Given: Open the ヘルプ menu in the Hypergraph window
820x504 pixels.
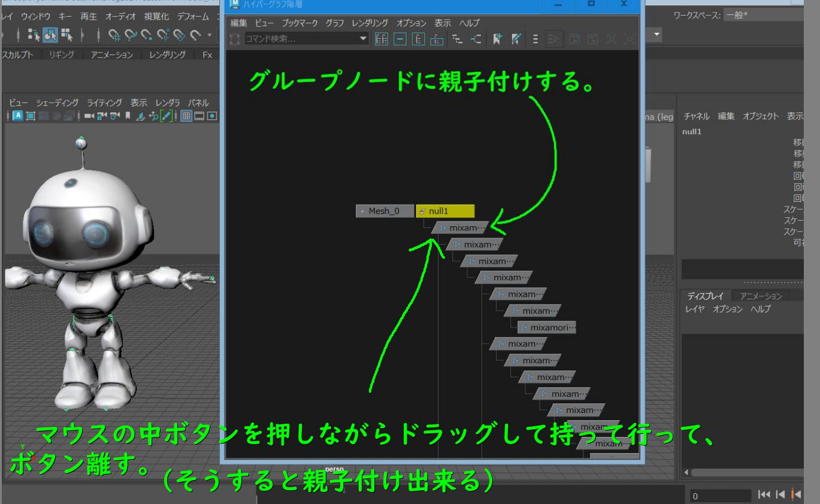Looking at the screenshot, I should [470, 23].
